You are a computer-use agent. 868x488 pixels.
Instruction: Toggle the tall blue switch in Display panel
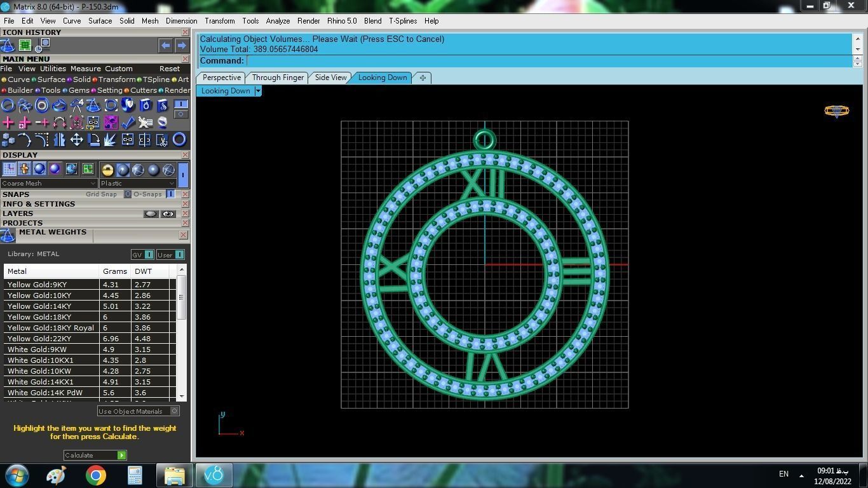pos(183,173)
